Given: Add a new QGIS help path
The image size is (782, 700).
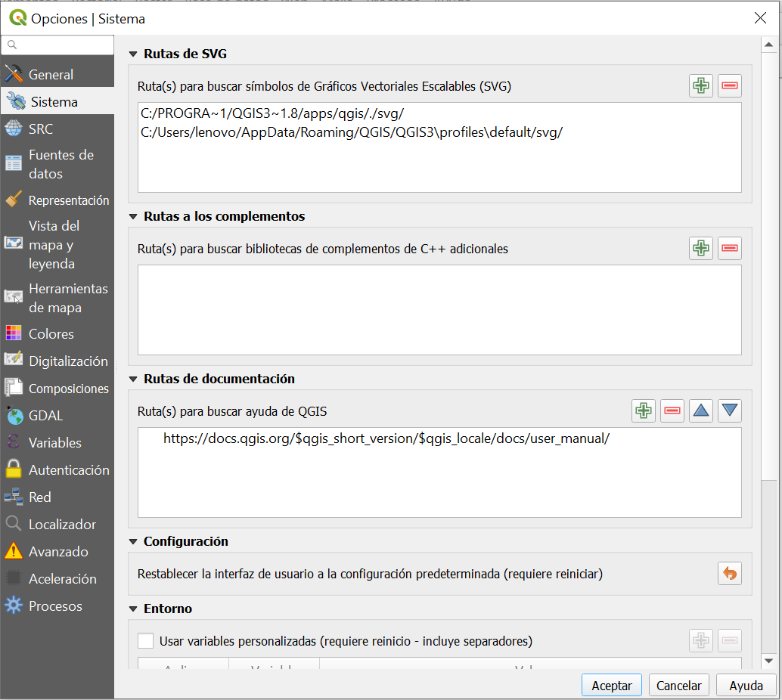Looking at the screenshot, I should (x=643, y=410).
